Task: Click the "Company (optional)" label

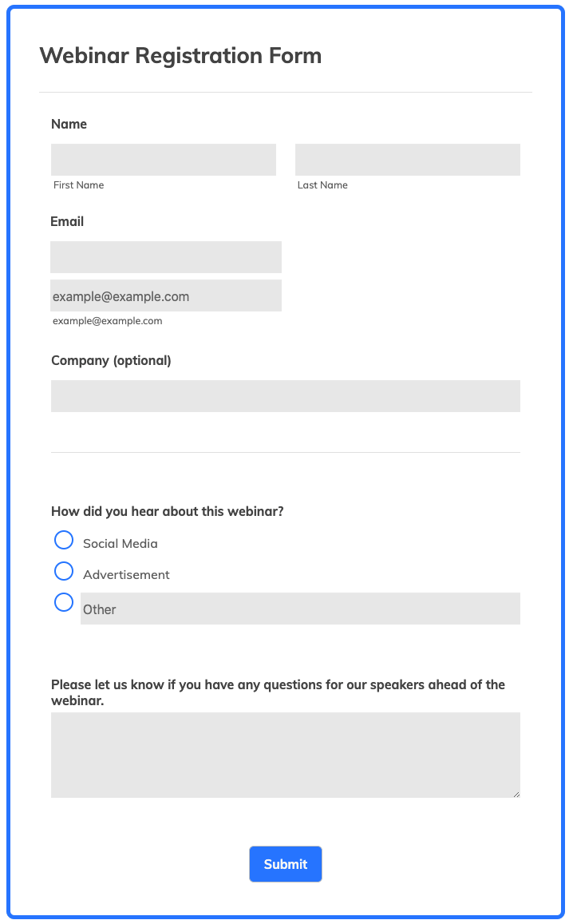Action: click(x=111, y=361)
